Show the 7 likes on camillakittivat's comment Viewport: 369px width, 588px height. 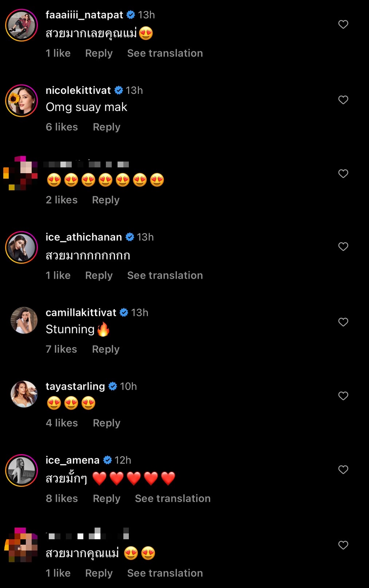pyautogui.click(x=62, y=349)
